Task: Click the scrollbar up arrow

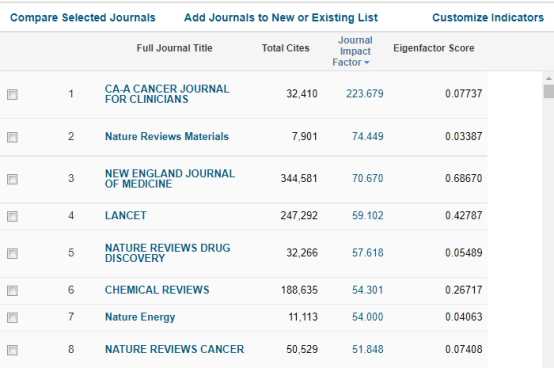Action: point(548,78)
